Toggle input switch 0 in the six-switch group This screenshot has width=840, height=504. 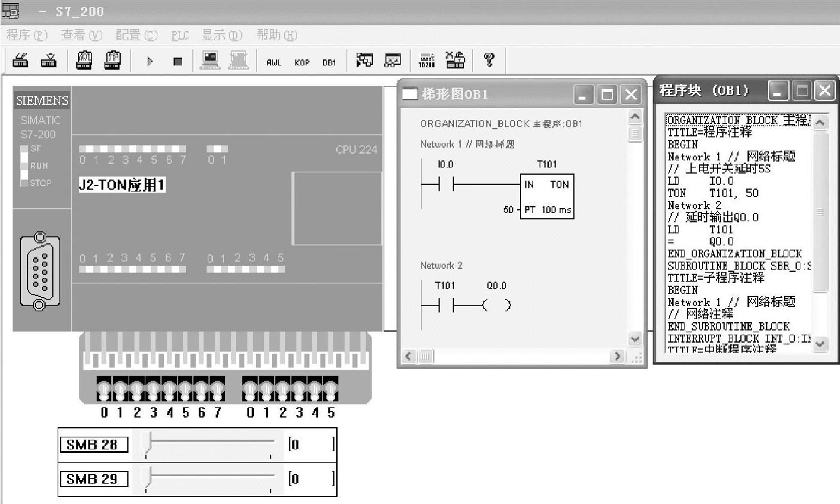[250, 389]
